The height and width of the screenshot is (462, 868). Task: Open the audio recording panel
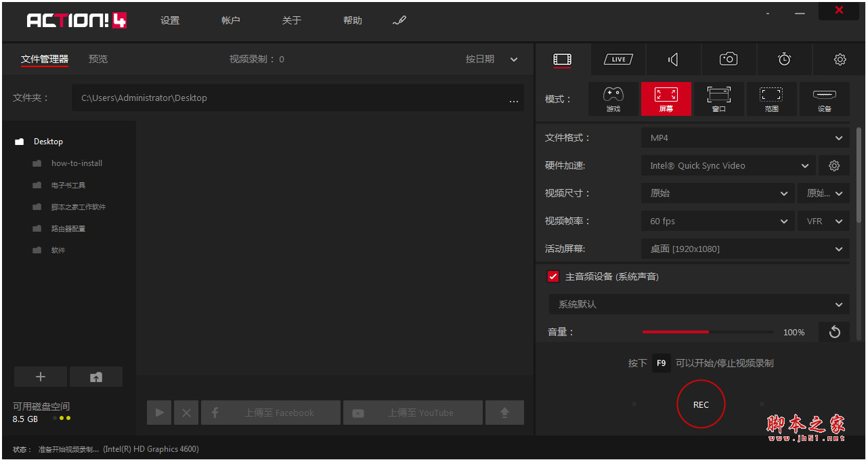coord(673,59)
